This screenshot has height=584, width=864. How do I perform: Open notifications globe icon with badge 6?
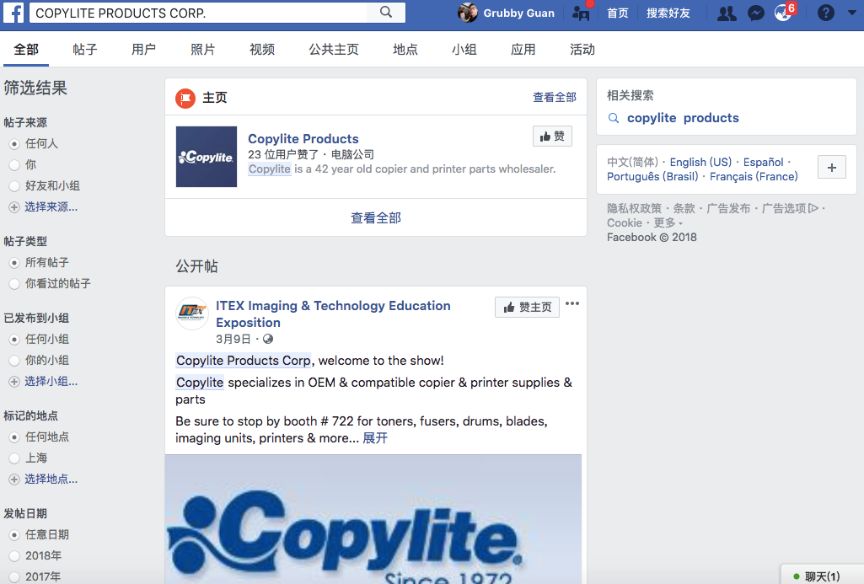click(784, 12)
